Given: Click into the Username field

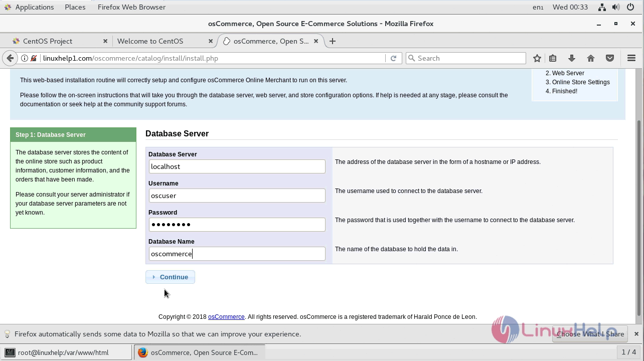Looking at the screenshot, I should (x=237, y=196).
